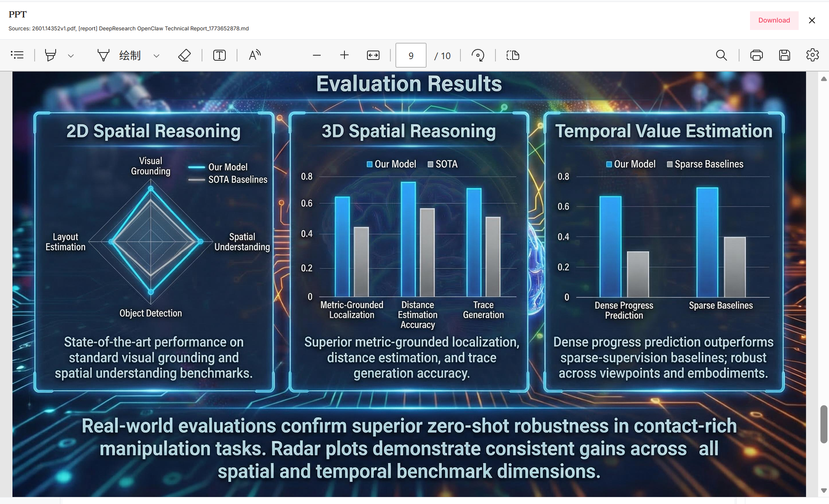Viewport: 829px width, 504px height.
Task: Open the table of contents sidebar
Action: coord(17,55)
